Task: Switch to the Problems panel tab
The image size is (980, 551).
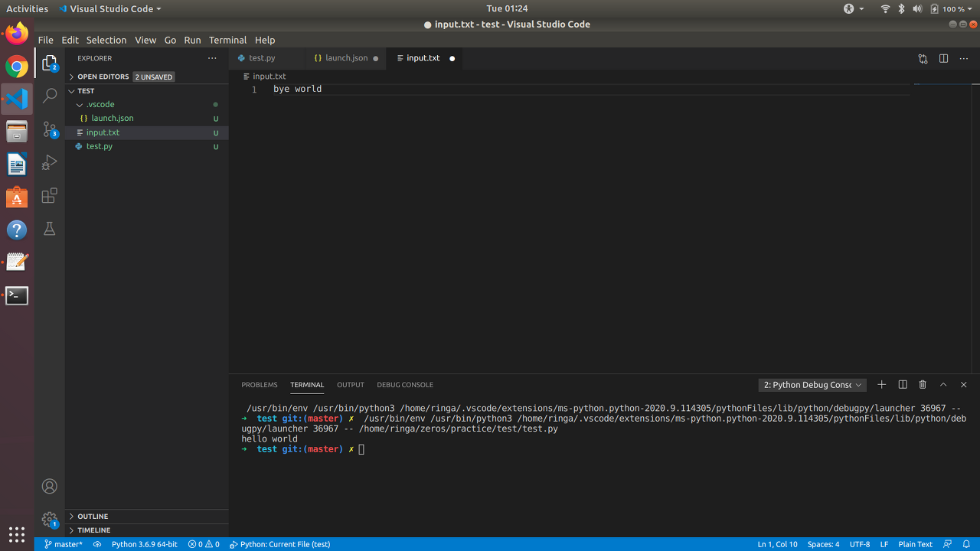Action: pyautogui.click(x=260, y=385)
